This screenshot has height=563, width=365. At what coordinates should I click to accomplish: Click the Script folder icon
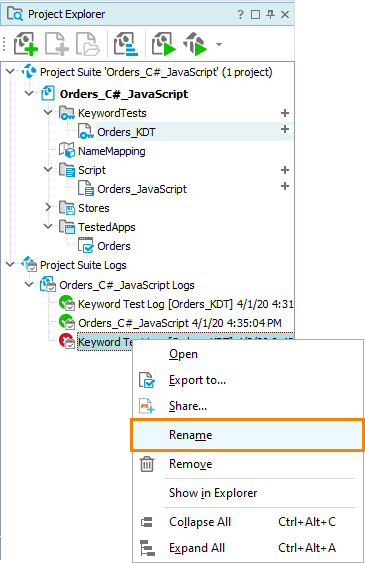(67, 169)
